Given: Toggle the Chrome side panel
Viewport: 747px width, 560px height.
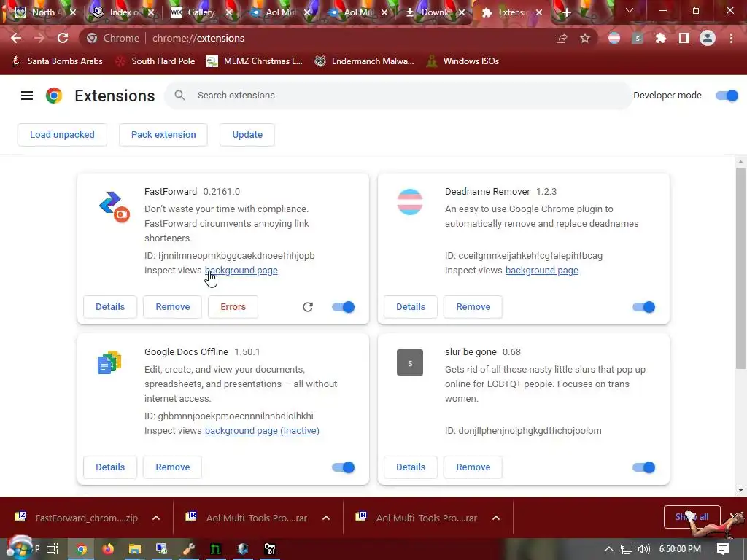Looking at the screenshot, I should coord(684,38).
